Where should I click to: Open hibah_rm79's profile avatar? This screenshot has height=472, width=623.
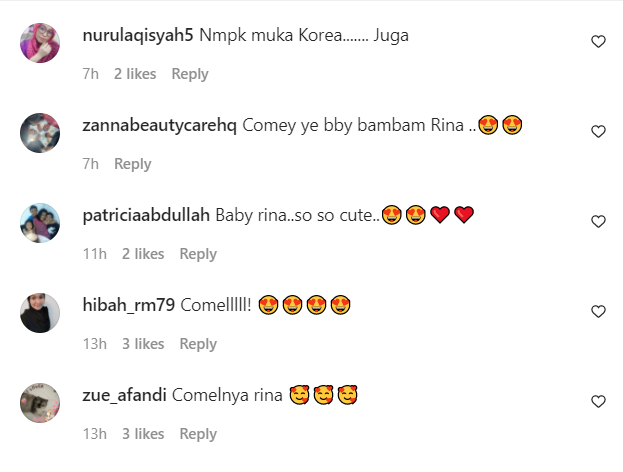tap(40, 313)
